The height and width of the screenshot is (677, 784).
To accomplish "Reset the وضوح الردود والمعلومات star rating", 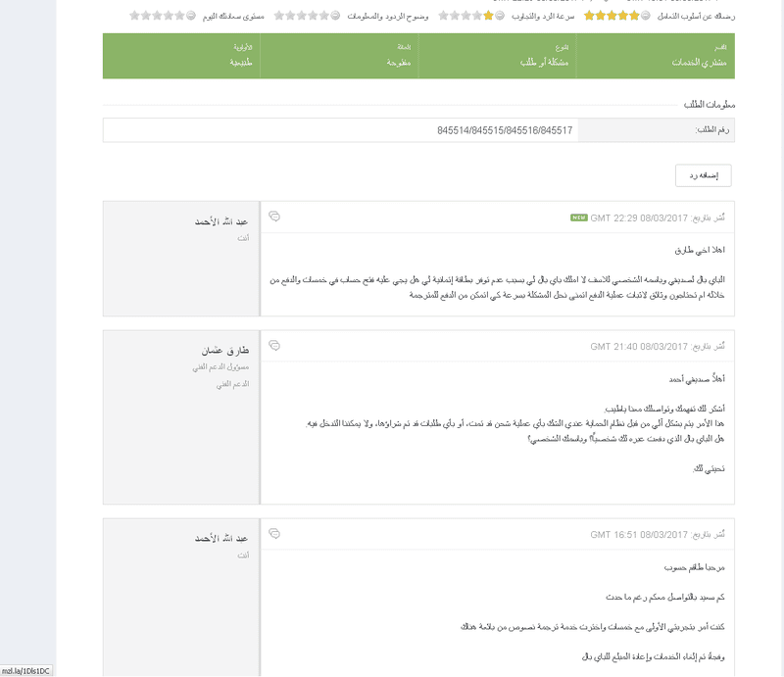I will [335, 16].
